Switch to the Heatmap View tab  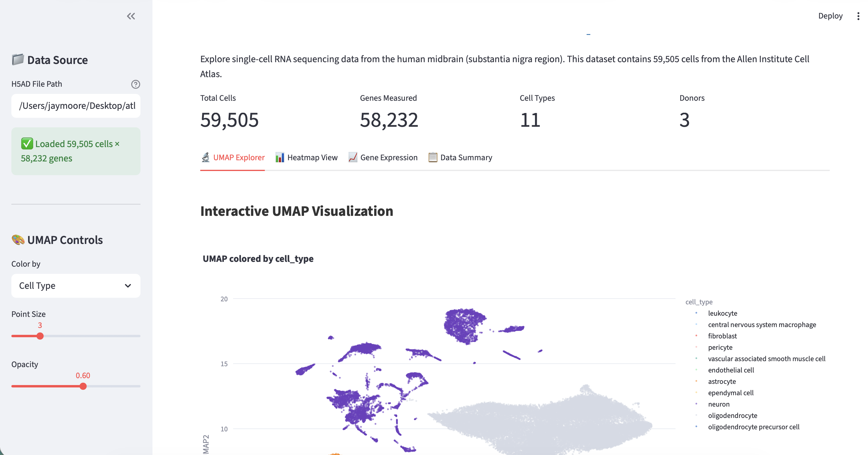coord(306,157)
